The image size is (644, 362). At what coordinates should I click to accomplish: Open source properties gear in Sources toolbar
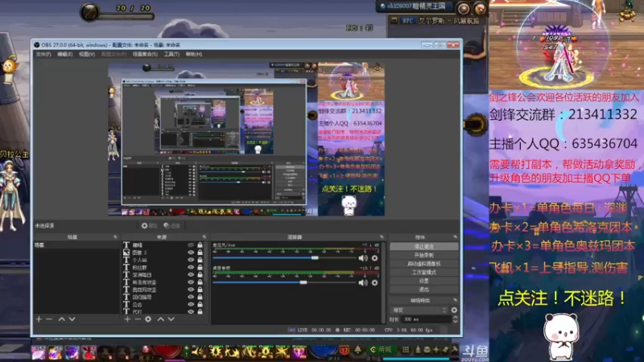click(x=148, y=319)
